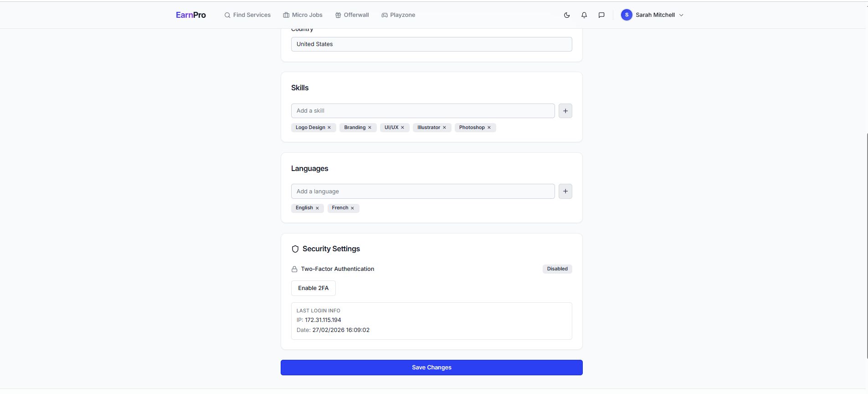Screen dimensions: 868x394
Task: Remove the Photoshop skill tag
Action: (x=489, y=128)
